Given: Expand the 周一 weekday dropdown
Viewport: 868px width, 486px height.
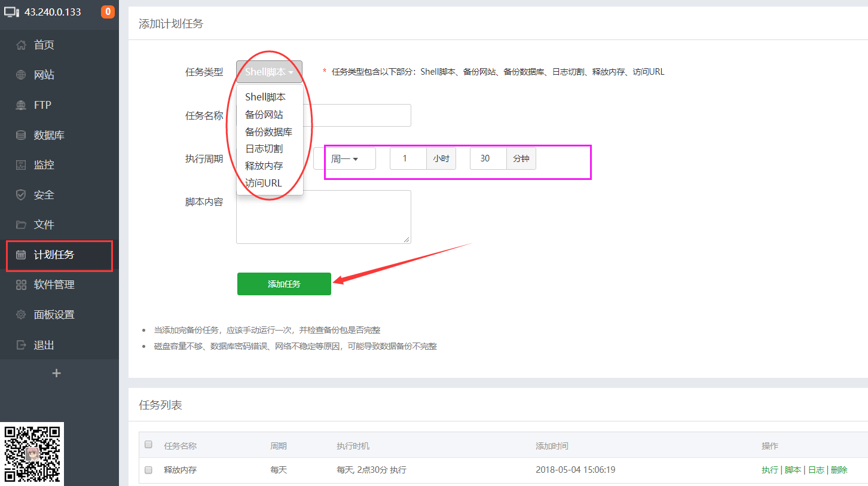Looking at the screenshot, I should point(345,159).
